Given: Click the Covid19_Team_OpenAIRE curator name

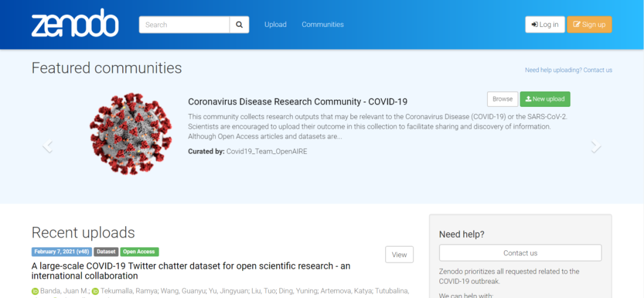Looking at the screenshot, I should (x=267, y=152).
